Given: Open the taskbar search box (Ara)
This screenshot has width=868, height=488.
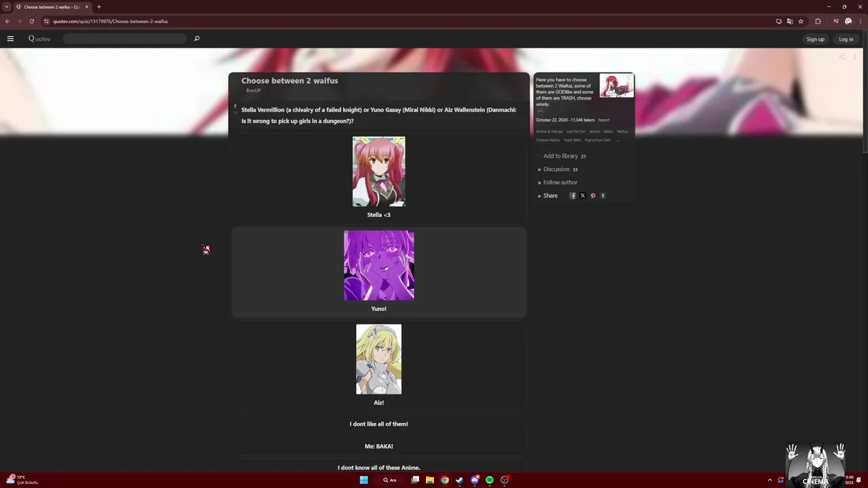Looking at the screenshot, I should [x=390, y=480].
